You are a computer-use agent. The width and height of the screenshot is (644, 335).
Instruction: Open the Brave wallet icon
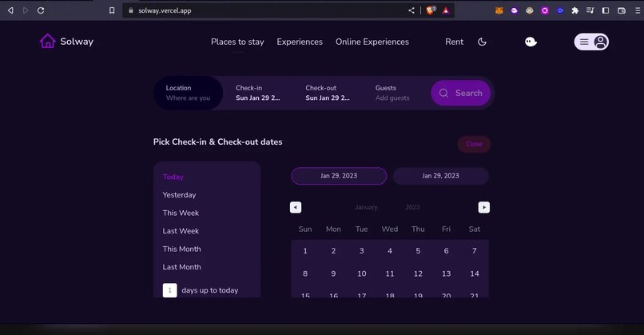(622, 10)
